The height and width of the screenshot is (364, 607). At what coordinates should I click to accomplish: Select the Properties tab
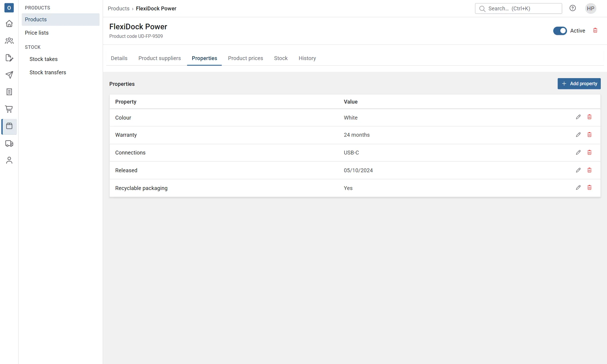click(204, 58)
